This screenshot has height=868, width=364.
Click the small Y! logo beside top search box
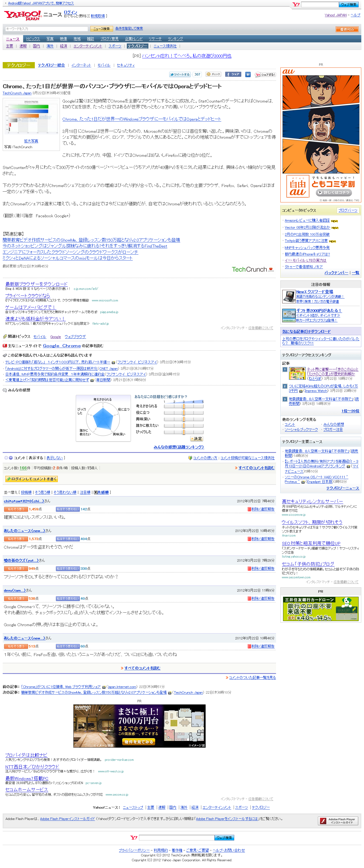click(296, 4)
